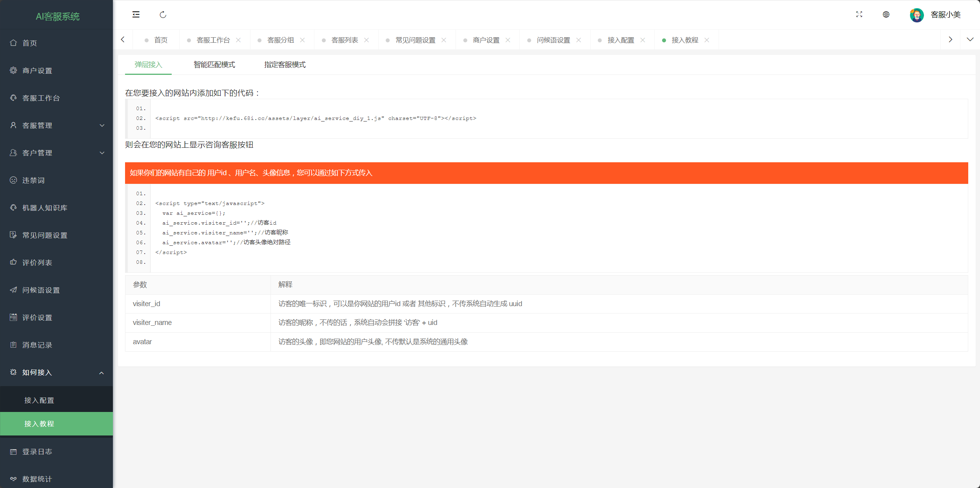980x488 pixels.
Task: Click the 客服管理 person icon
Action: point(13,125)
